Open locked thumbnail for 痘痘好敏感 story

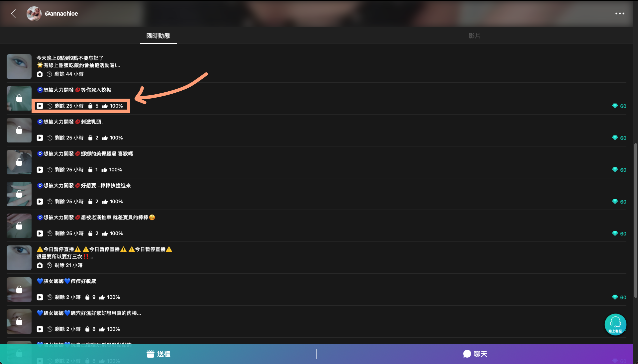coord(19,290)
